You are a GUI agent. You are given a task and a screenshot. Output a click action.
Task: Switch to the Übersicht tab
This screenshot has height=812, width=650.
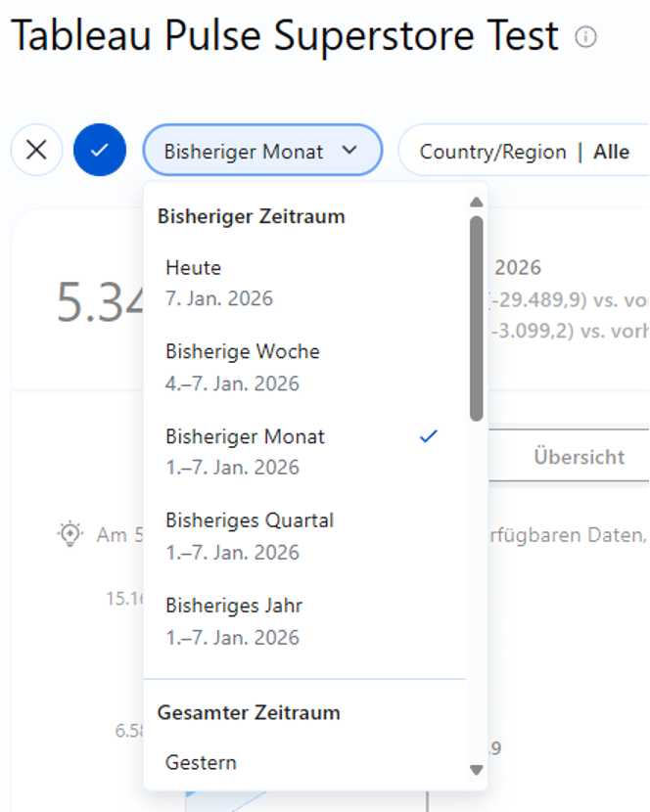click(578, 456)
